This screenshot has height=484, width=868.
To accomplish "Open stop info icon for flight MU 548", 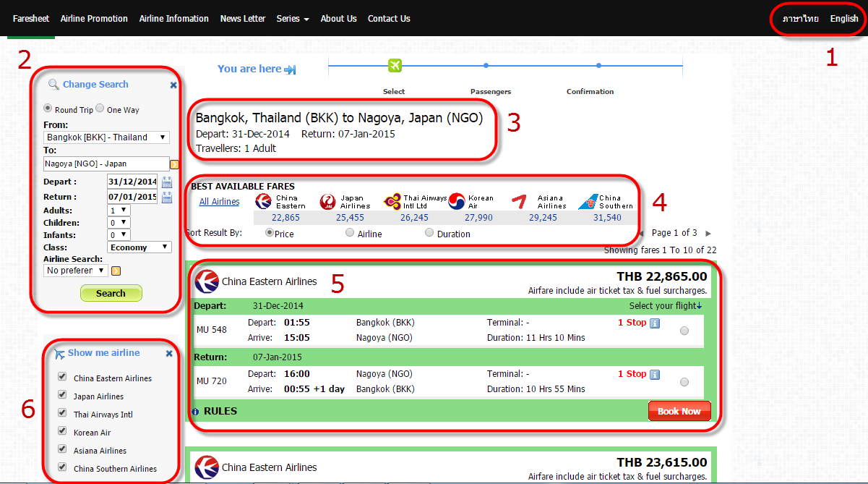I will coord(655,323).
